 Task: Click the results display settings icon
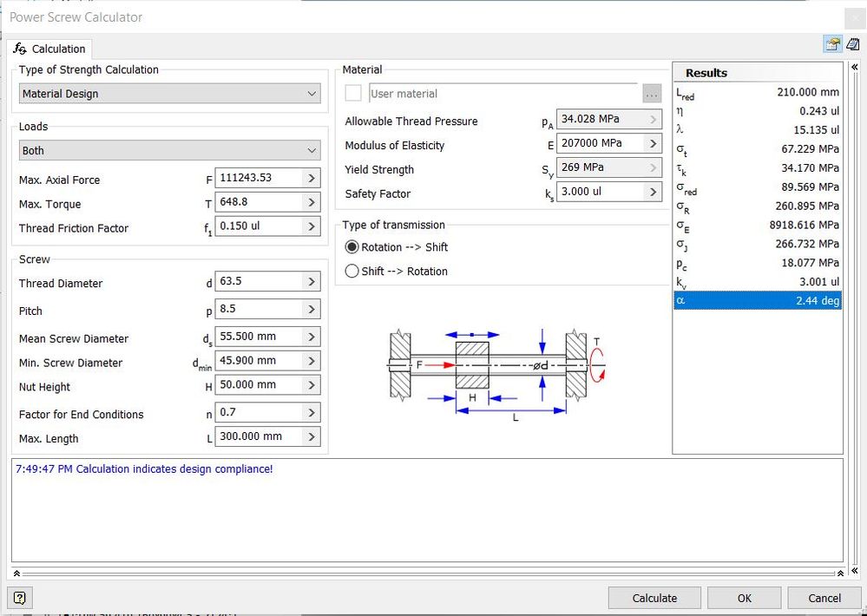[832, 44]
